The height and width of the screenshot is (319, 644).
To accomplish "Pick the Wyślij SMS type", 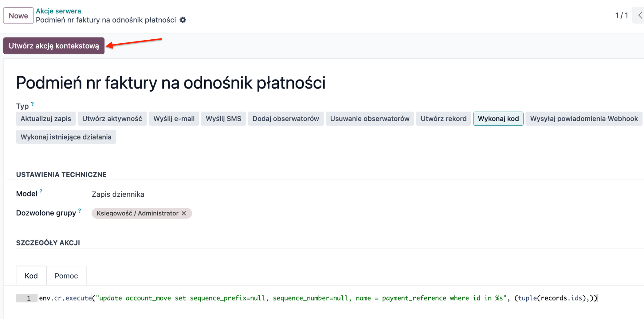I will coord(223,119).
